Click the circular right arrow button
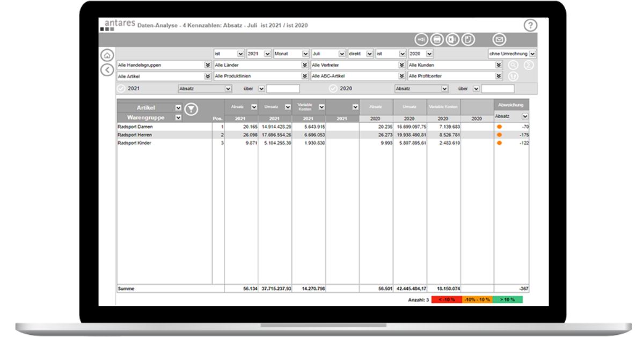The image size is (644, 337). tap(529, 65)
